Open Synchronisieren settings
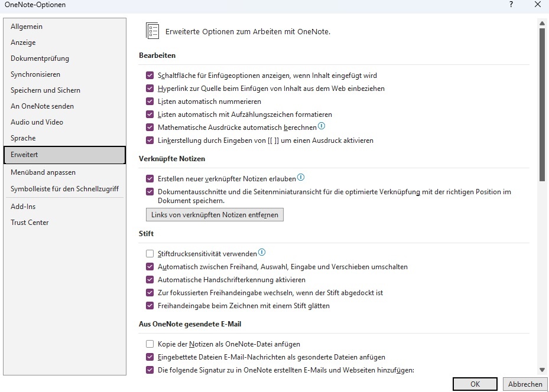549x392 pixels. pyautogui.click(x=64, y=74)
